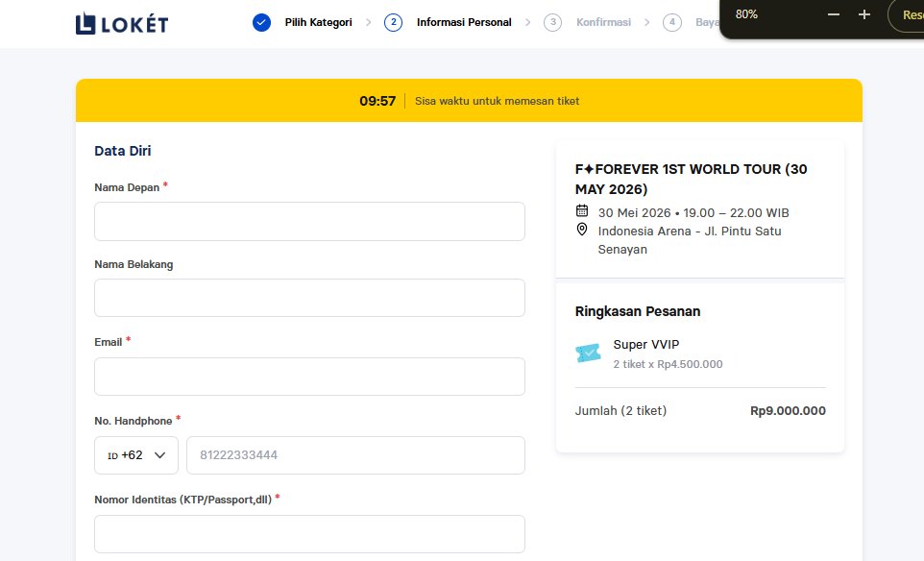Viewport: 924px width, 561px height.
Task: Click the completed step checkmark icon
Action: tap(261, 22)
